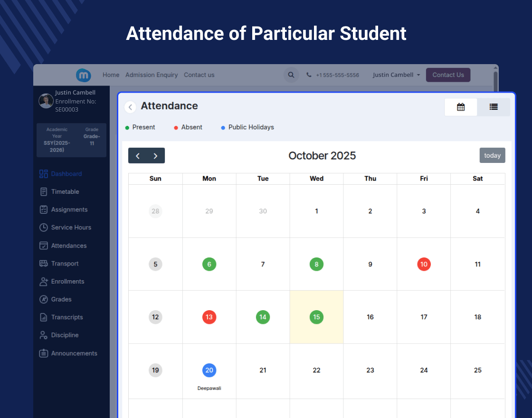Click calendar day 16
The image size is (532, 418).
[x=370, y=317]
